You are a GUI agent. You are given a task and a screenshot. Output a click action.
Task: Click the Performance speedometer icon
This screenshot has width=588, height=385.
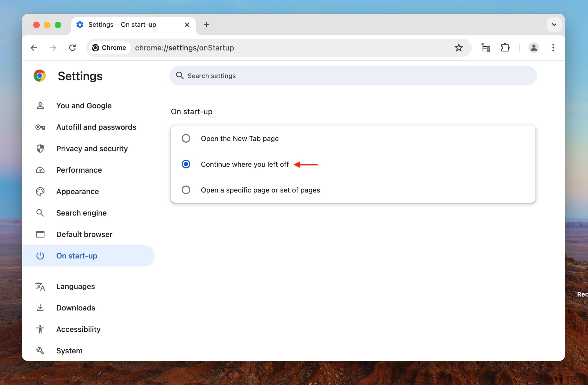pyautogui.click(x=40, y=170)
